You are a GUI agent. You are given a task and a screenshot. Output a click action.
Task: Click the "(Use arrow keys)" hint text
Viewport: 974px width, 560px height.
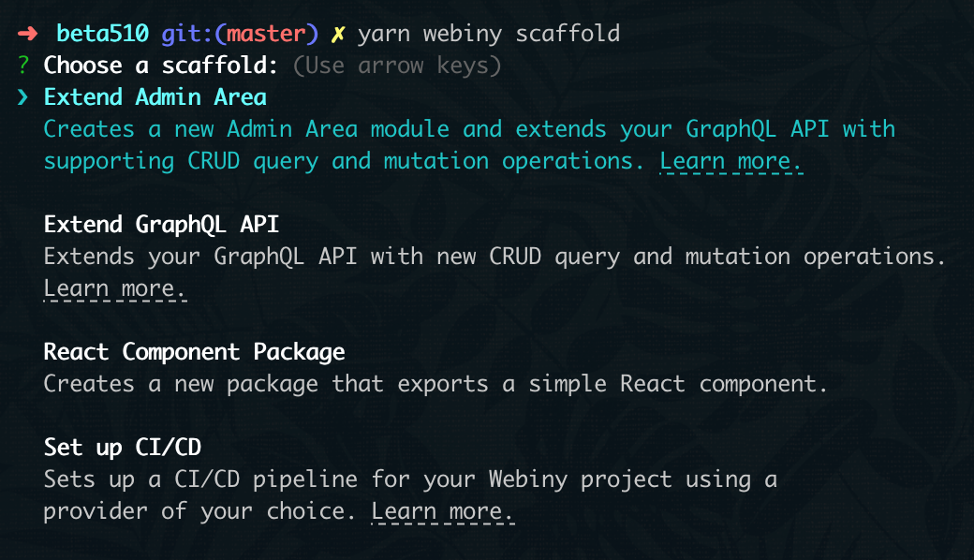point(397,66)
